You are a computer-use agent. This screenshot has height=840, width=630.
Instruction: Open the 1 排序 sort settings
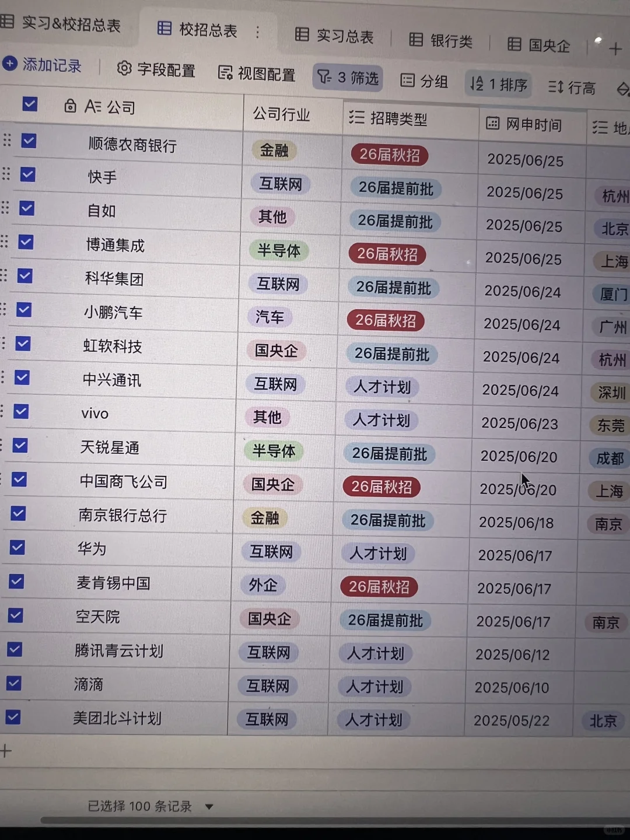point(499,84)
